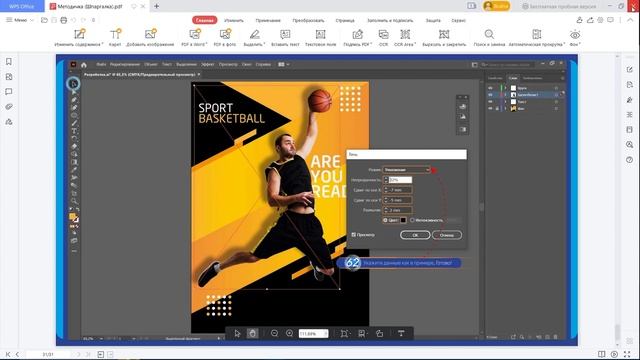Viewport: 640px width, 360px height.
Task: Click the zoom percentage field in floating bar
Action: pos(313,333)
